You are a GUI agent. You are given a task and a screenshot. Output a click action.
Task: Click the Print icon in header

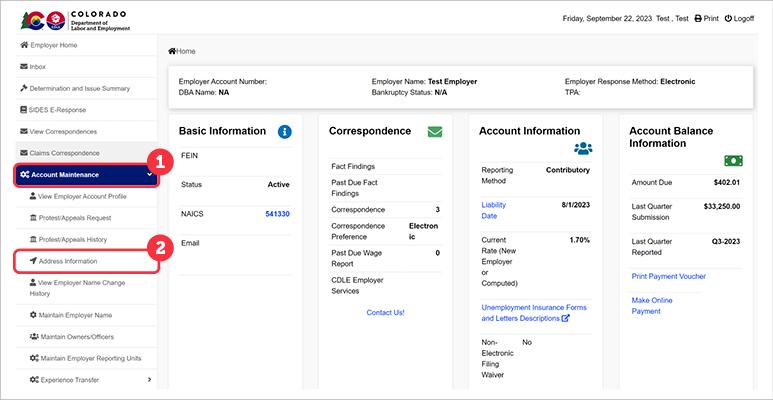pos(698,19)
